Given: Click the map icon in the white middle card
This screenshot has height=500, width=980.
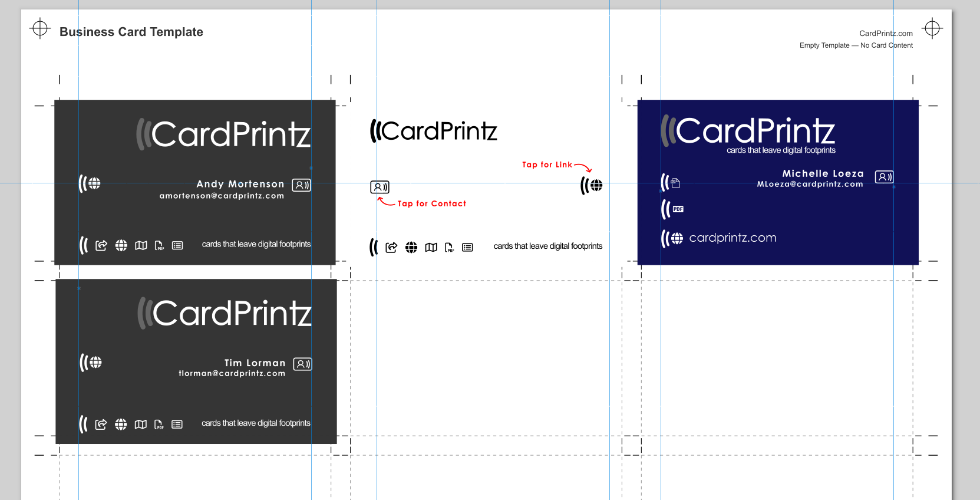Looking at the screenshot, I should pyautogui.click(x=431, y=248).
